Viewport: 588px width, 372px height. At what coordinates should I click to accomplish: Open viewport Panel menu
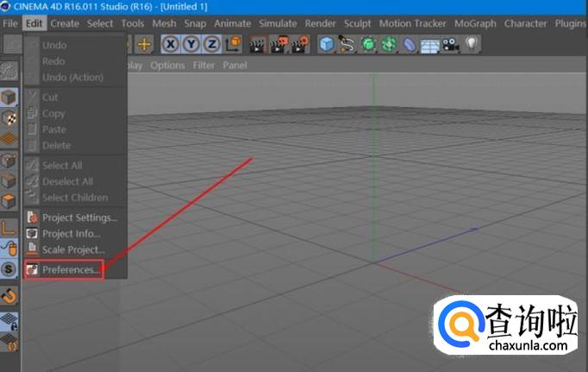[x=235, y=66]
